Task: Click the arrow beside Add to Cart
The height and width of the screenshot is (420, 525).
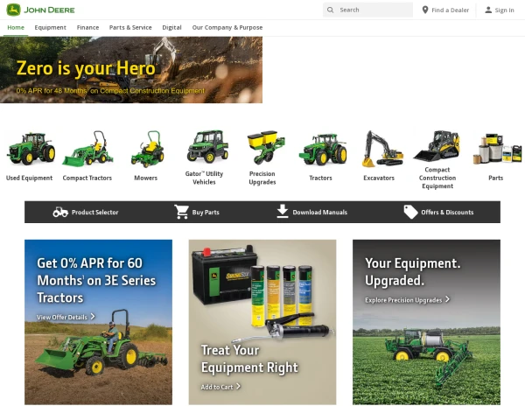Action: 238,386
